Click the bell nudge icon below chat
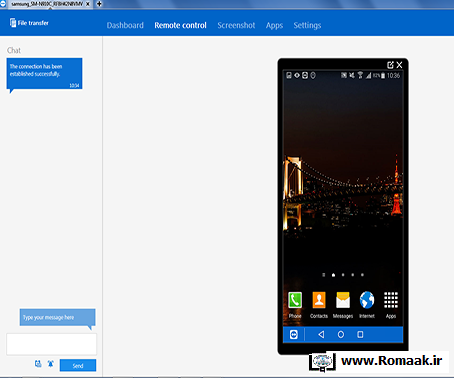The width and height of the screenshot is (454, 378). coord(51,364)
